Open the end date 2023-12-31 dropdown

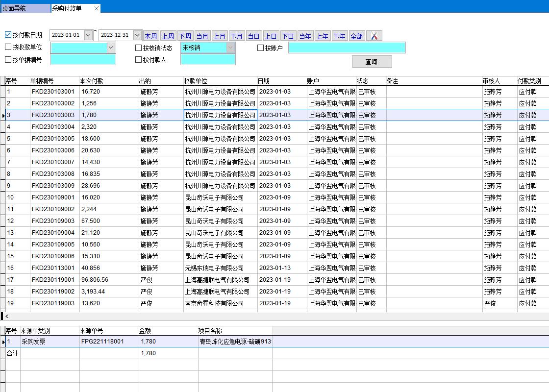pos(138,35)
